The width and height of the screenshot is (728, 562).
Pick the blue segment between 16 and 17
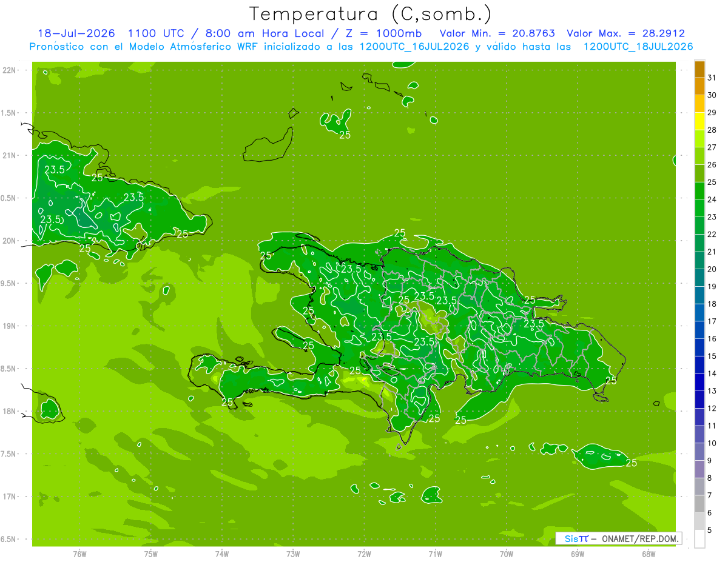click(x=699, y=330)
